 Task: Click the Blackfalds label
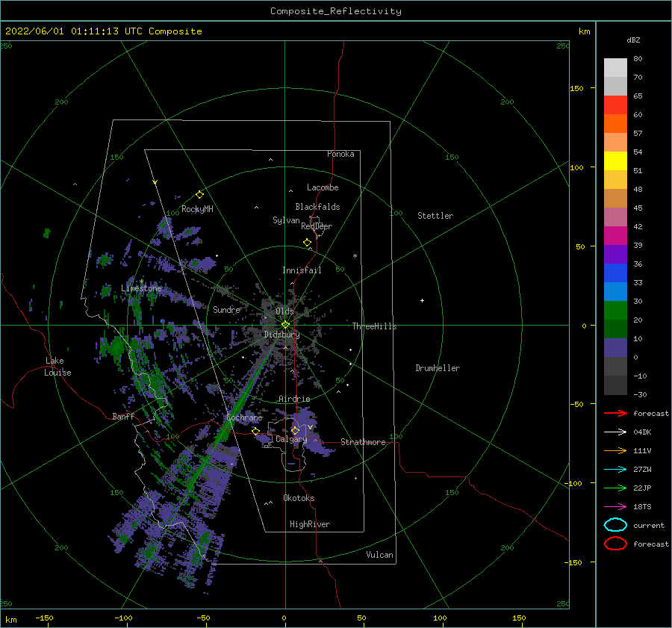point(317,207)
